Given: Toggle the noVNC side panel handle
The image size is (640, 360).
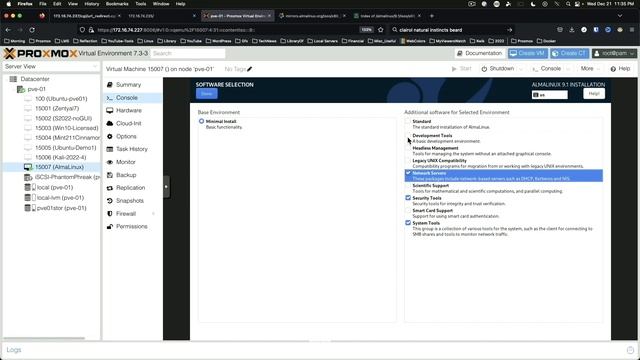Looking at the screenshot, I should click(166, 187).
